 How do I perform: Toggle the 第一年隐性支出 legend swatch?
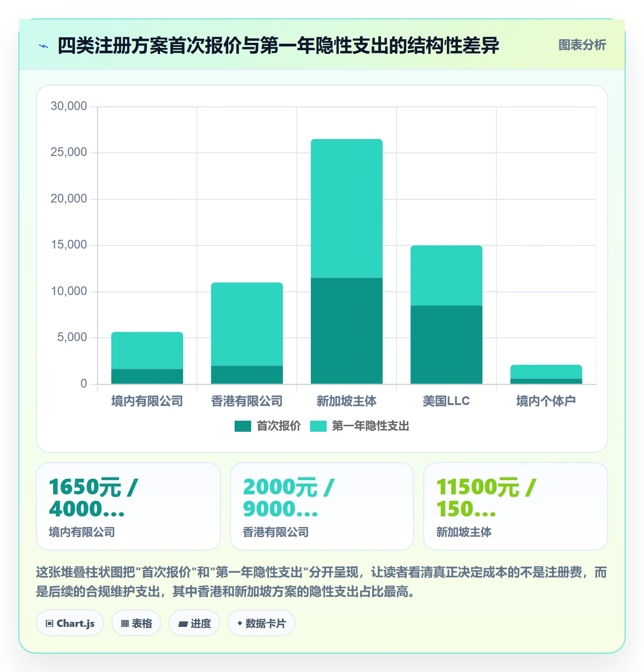318,426
